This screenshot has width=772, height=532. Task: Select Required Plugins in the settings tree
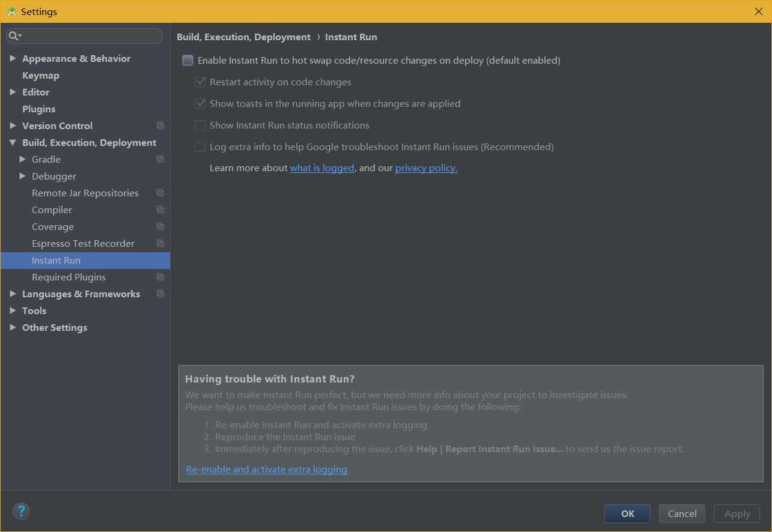pos(68,277)
